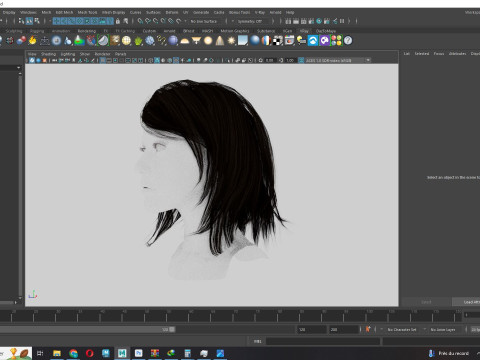Click the blue cloud shelf icon

point(313,41)
